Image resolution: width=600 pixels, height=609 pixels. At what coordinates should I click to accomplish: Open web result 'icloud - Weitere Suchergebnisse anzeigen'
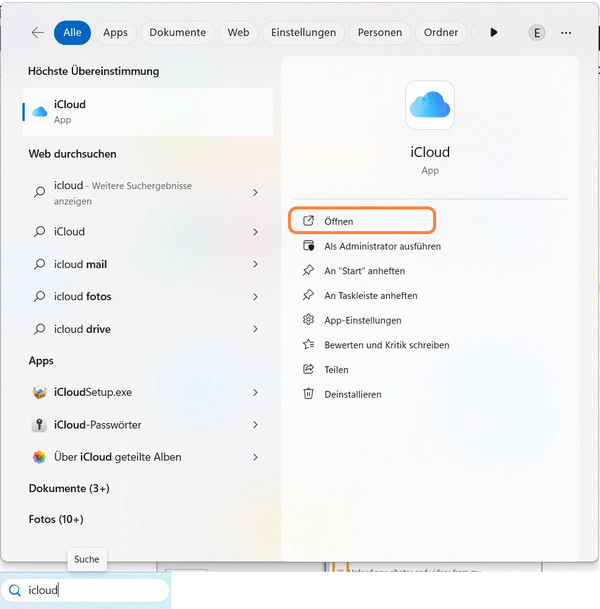148,193
